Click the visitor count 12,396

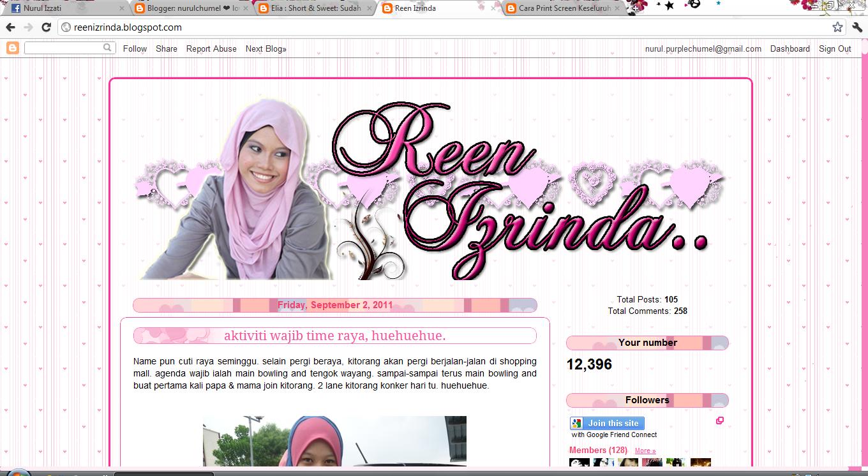pyautogui.click(x=589, y=364)
